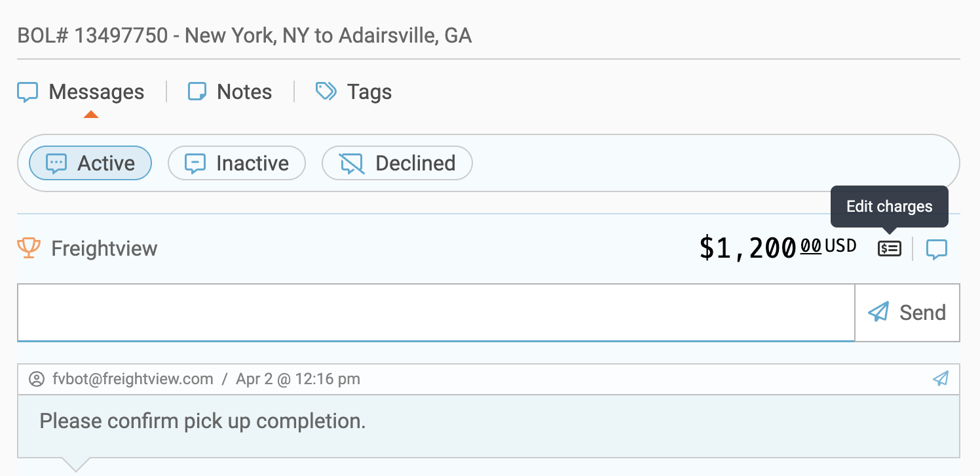Open the Notes tab
This screenshot has height=476, width=980.
click(x=244, y=92)
